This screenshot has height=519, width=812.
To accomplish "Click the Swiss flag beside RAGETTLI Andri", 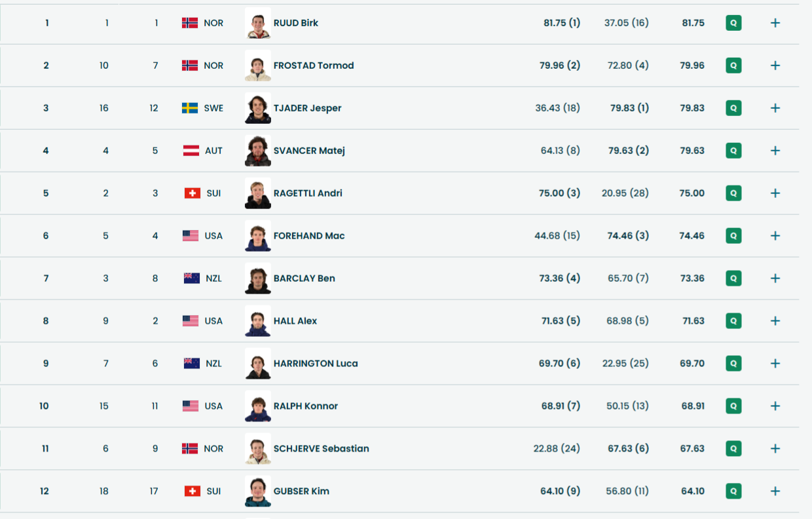I will click(x=192, y=193).
